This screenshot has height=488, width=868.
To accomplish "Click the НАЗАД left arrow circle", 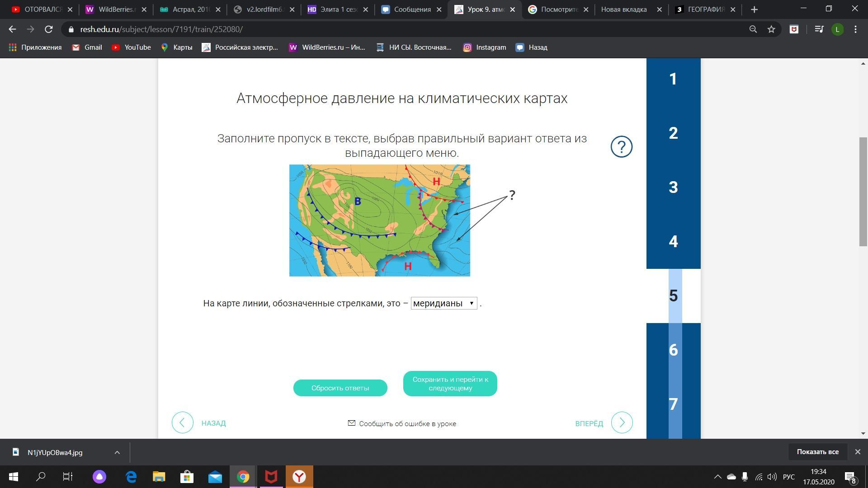I will pos(183,423).
